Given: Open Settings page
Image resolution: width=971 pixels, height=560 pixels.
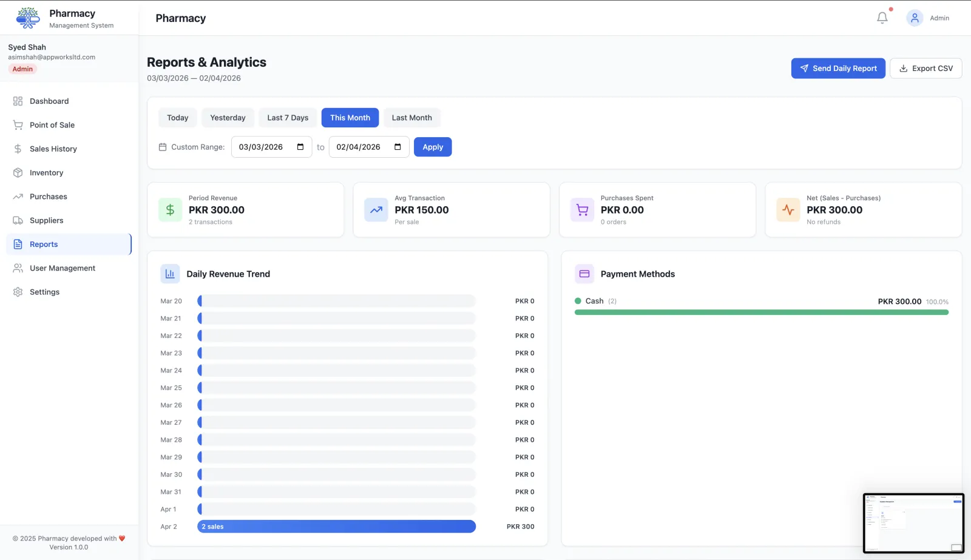Looking at the screenshot, I should click(x=69, y=292).
